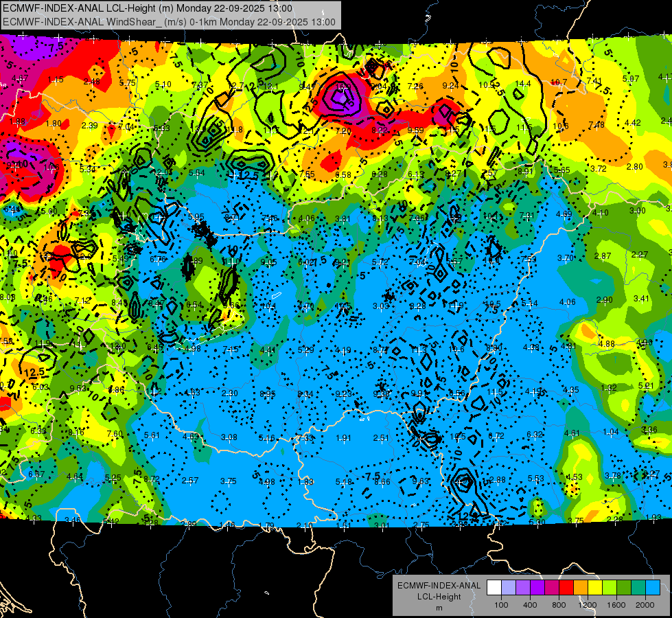
Task: Click the grid value '7.60'
Action: coord(115,433)
